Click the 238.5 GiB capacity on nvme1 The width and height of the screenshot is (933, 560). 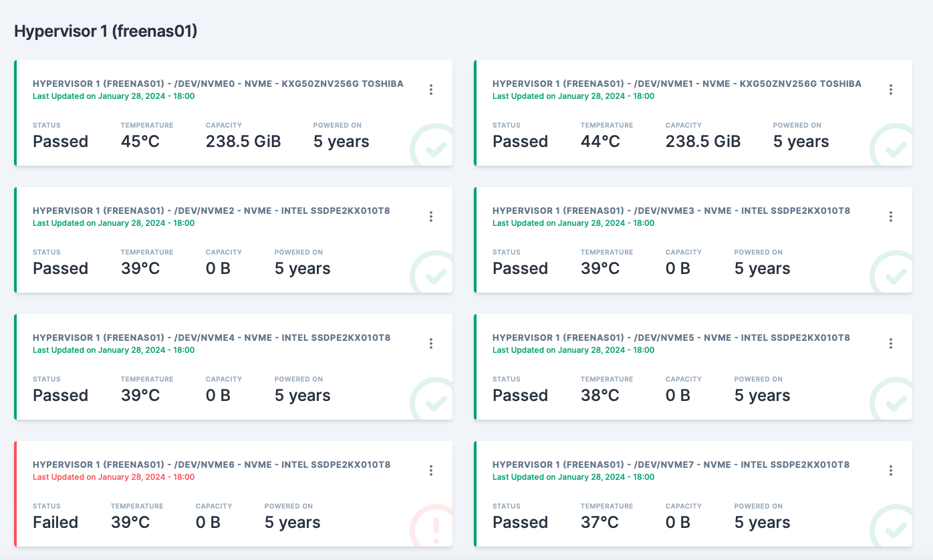click(703, 141)
